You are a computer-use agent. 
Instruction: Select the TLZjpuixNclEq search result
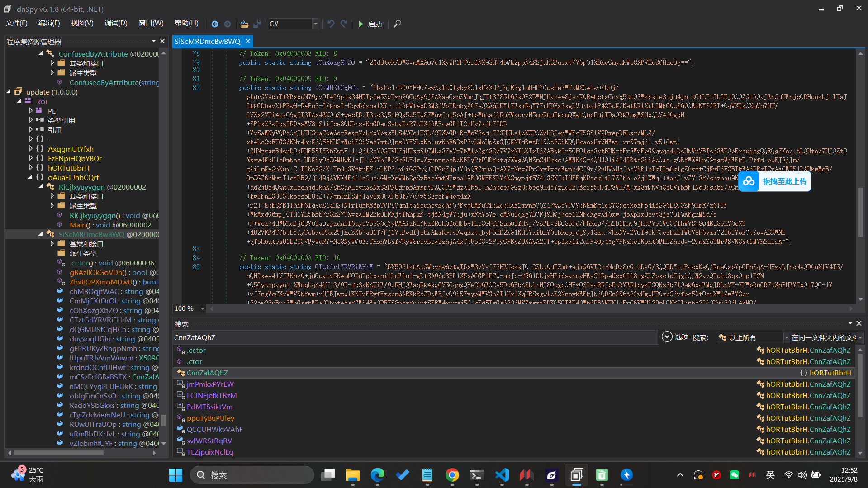click(x=514, y=452)
